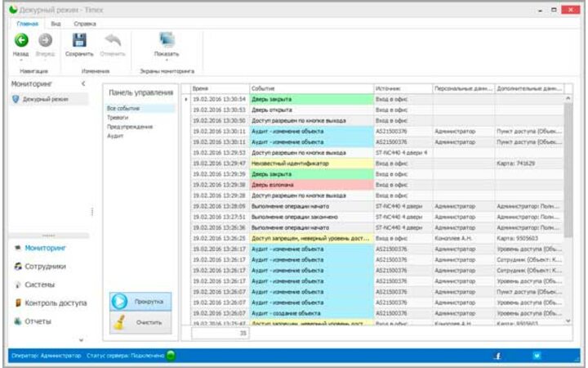Screen dimensions: 588x368
Task: Switch to the Вид ribbon tab
Action: pos(56,25)
